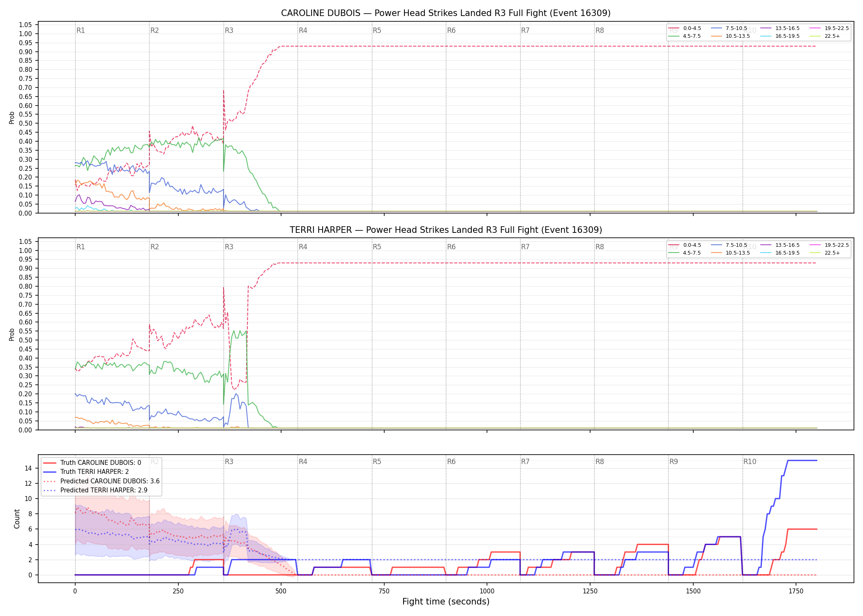The image size is (863, 616).
Task: Click the 0.0-4.5 legend entry in the top chart
Action: [x=685, y=28]
